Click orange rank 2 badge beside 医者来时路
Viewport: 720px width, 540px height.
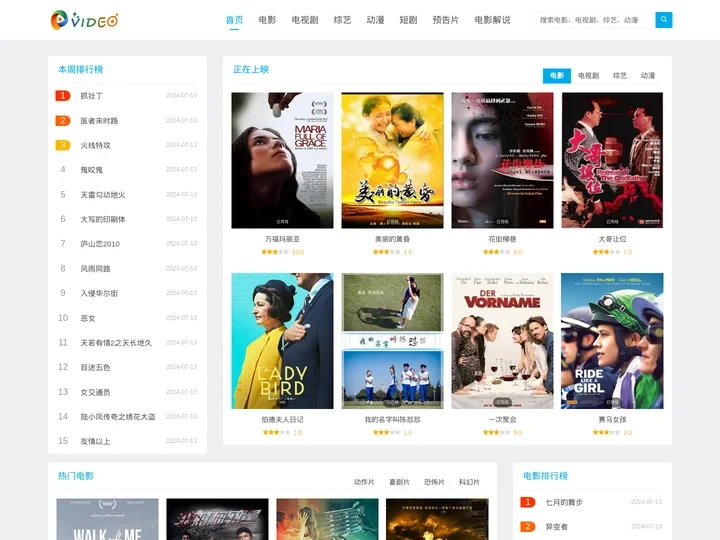pyautogui.click(x=63, y=120)
